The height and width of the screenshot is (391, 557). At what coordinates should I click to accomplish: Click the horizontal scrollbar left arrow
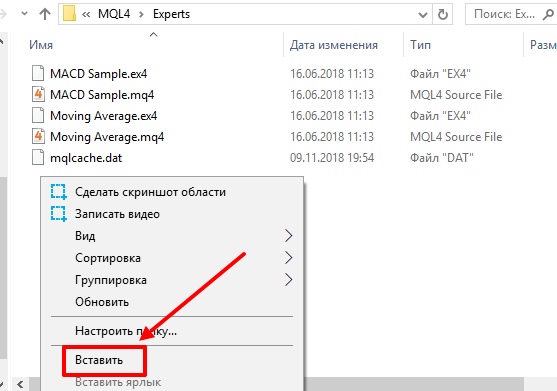(x=20, y=384)
